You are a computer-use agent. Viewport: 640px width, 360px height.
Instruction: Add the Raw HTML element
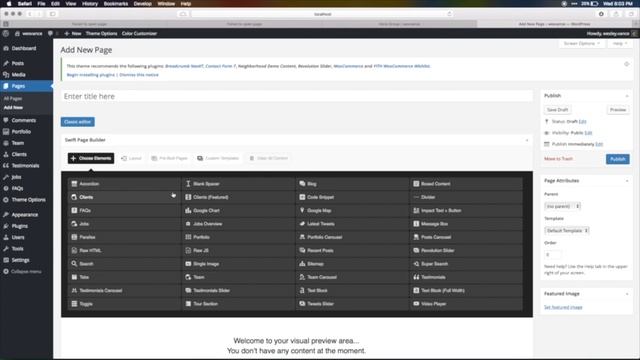124,251
